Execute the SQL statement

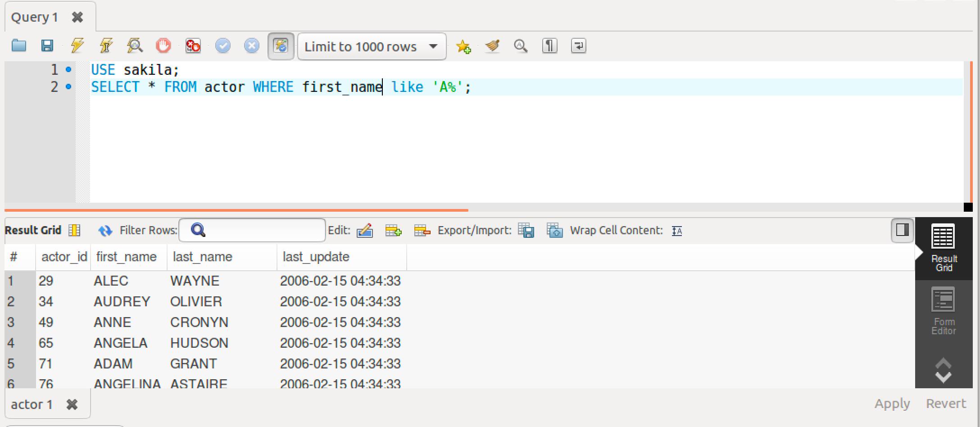[77, 46]
